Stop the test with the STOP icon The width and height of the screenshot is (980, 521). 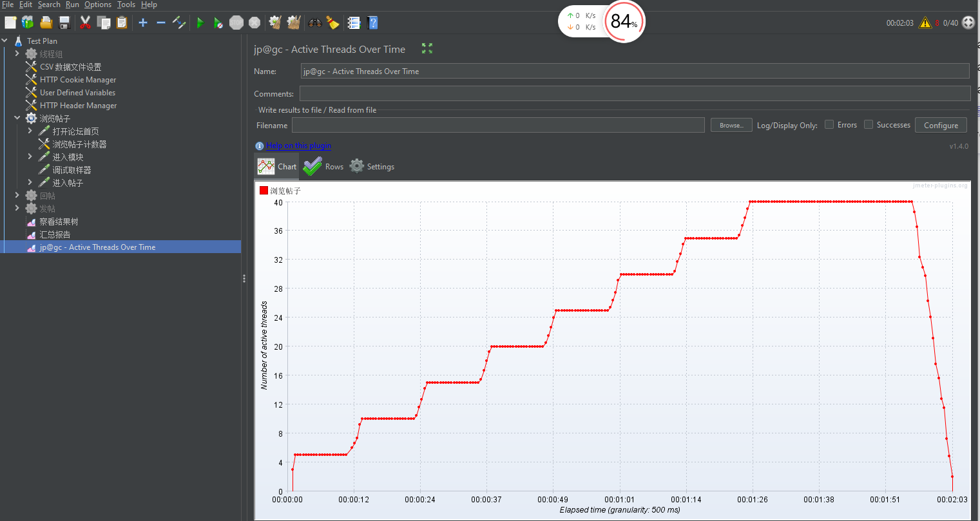pos(236,23)
